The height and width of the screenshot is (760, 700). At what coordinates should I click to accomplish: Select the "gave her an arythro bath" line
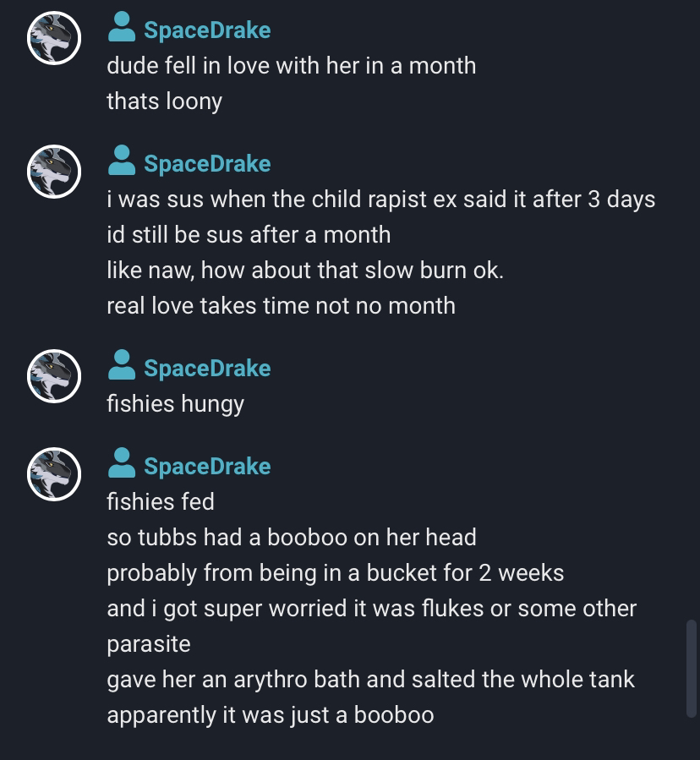[x=371, y=679]
